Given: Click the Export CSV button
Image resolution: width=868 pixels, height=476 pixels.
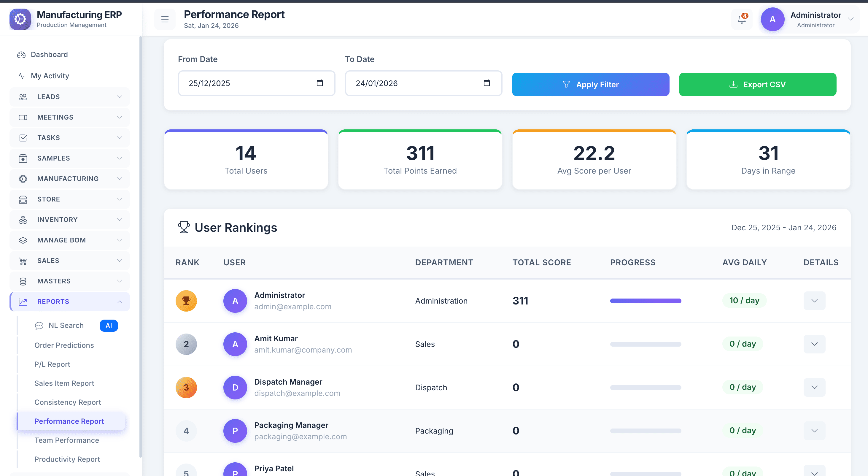Looking at the screenshot, I should coord(757,84).
